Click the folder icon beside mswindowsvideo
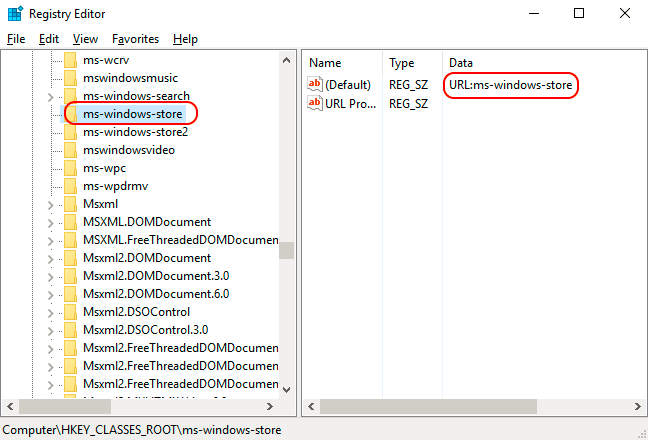This screenshot has width=648, height=440. (70, 150)
